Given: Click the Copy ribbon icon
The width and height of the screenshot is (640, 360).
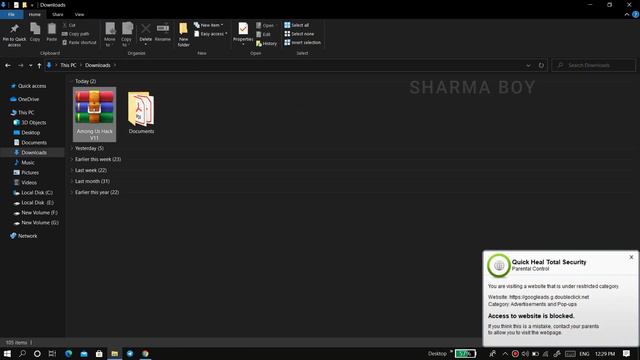Looking at the screenshot, I should (35, 32).
